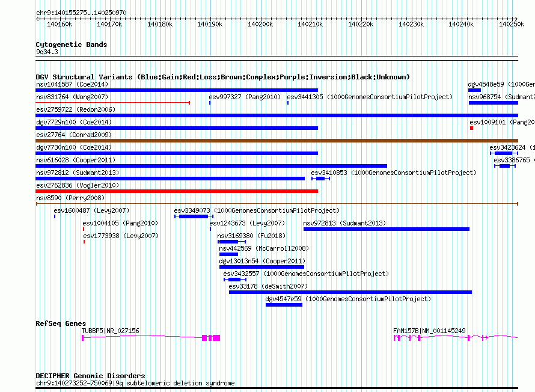Click the red esv2762836 loss bar
Screen dimensions: 535x392
coord(177,191)
